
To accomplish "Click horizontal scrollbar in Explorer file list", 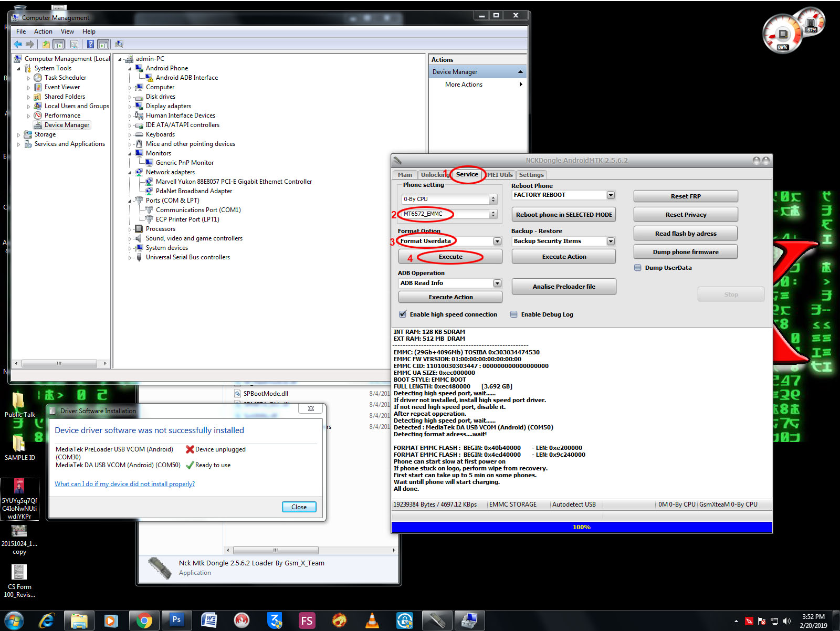I will pos(276,550).
